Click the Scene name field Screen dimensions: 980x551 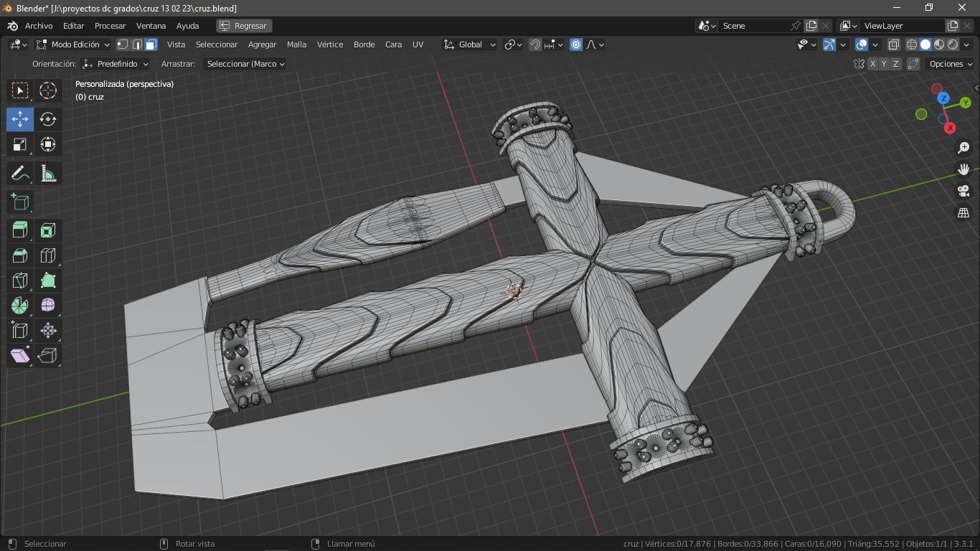[x=753, y=25]
